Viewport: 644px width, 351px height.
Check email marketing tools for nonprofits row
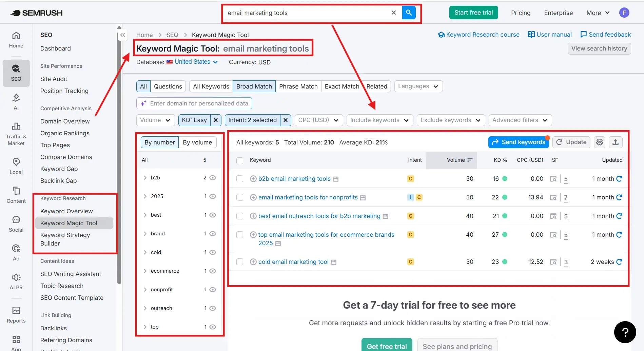240,197
